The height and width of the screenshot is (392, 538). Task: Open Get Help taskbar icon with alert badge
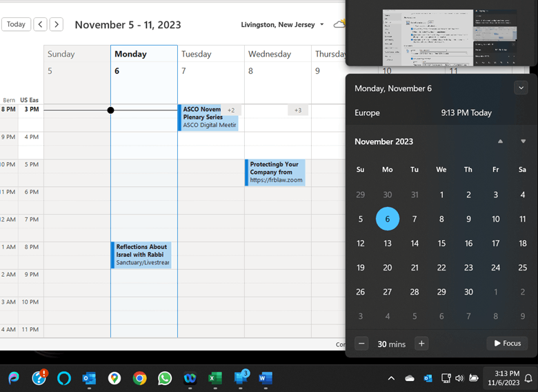(x=39, y=378)
